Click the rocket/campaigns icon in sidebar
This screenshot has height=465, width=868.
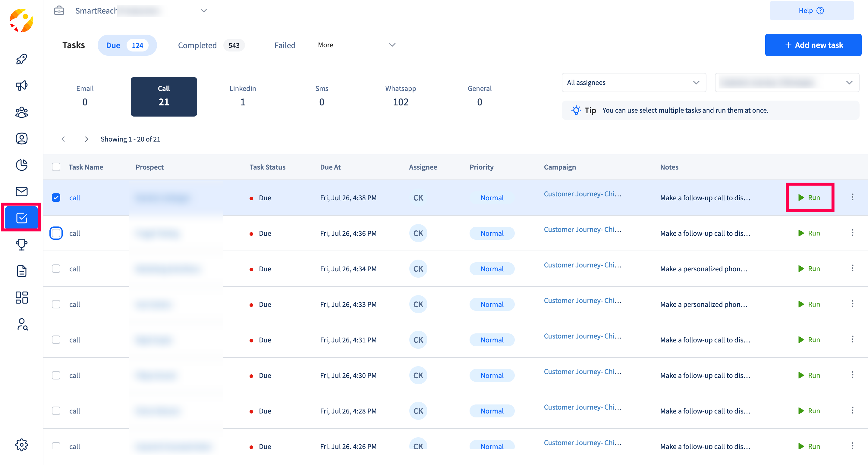coord(22,59)
